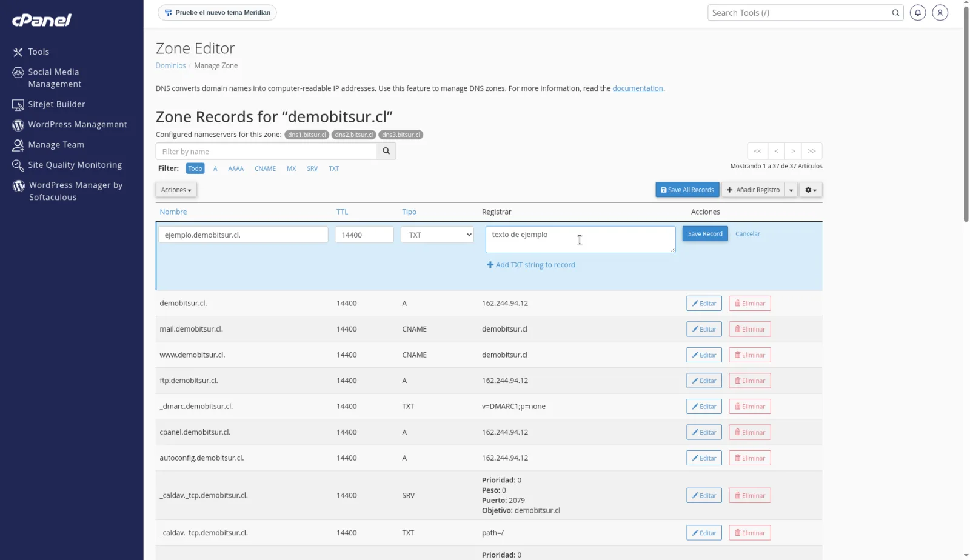The image size is (970, 560).
Task: Filter records by A type
Action: coord(215,168)
